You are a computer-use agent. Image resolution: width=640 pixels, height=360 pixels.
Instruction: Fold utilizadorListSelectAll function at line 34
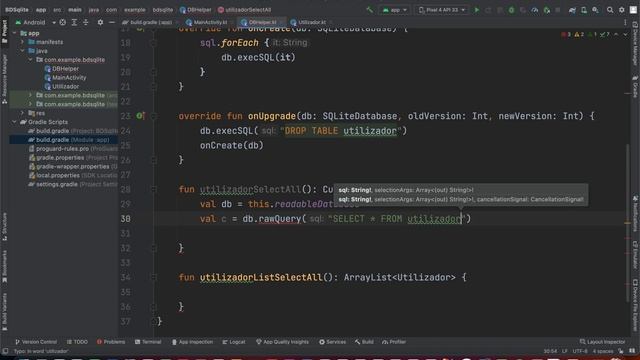(x=154, y=278)
